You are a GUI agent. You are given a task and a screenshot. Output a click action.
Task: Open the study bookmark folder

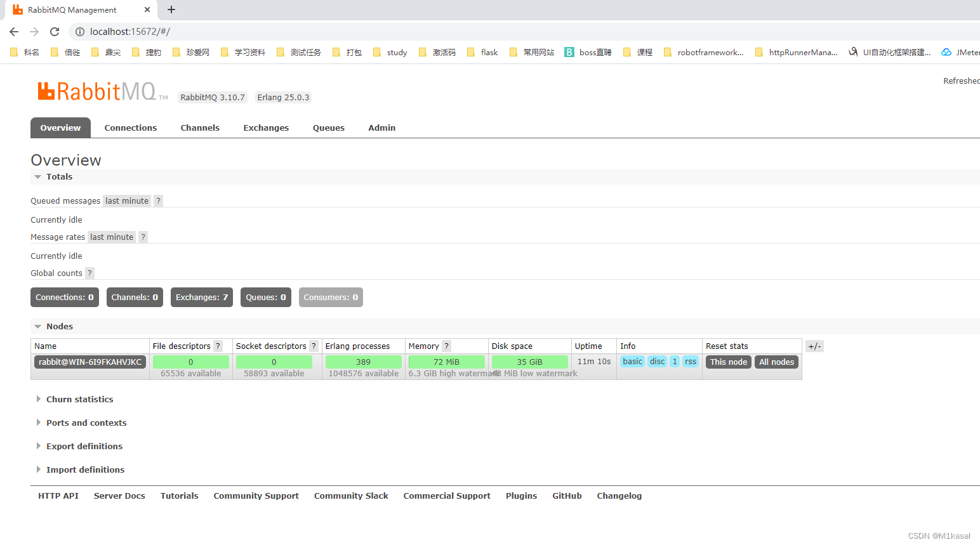pos(390,52)
